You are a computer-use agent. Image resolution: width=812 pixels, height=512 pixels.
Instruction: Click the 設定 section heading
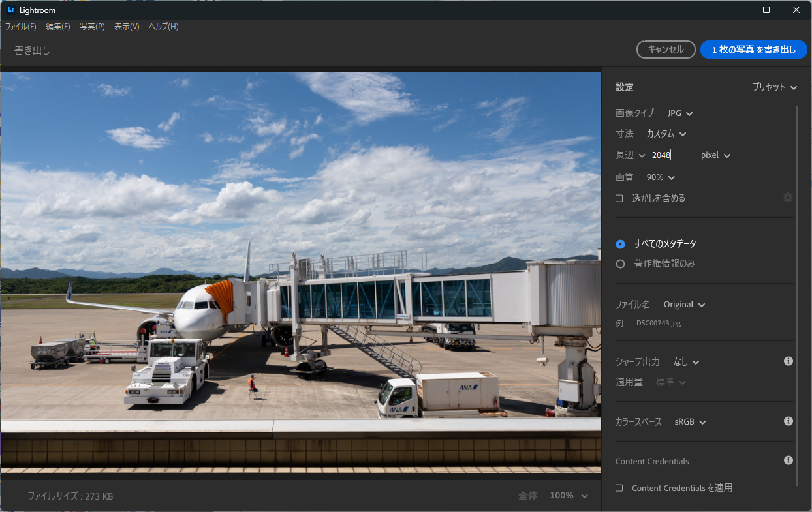625,87
